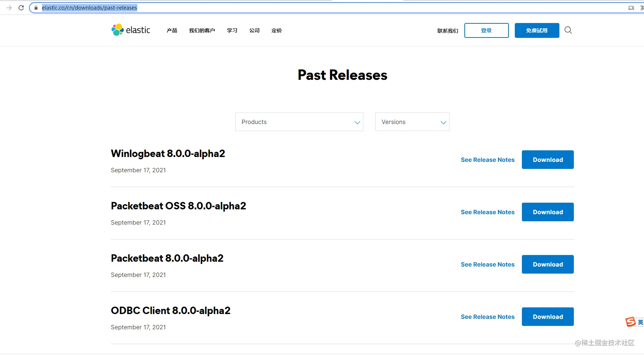This screenshot has height=356, width=644.
Task: Expand the Versions dropdown
Action: (412, 122)
